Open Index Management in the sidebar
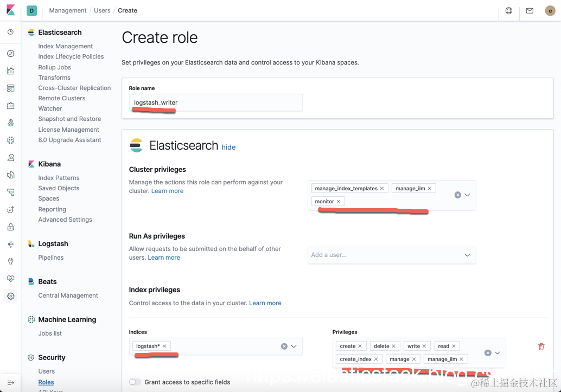The image size is (561, 392). coord(65,46)
